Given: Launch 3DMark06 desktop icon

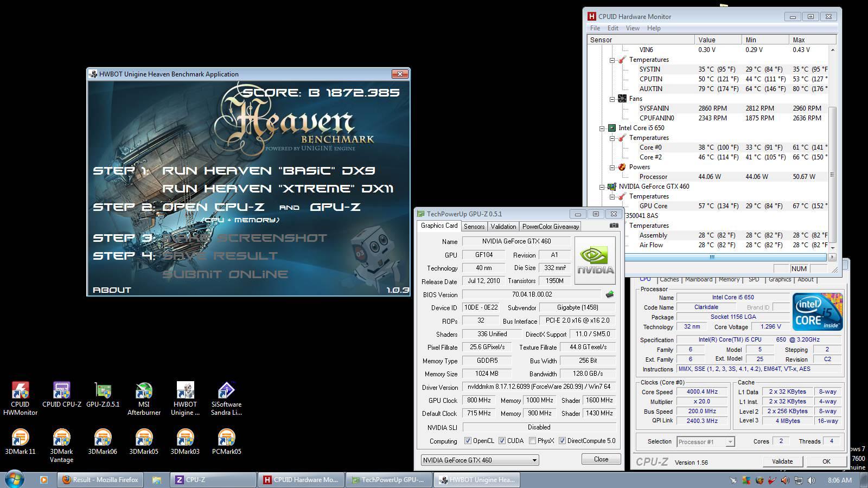Looking at the screenshot, I should click(103, 441).
